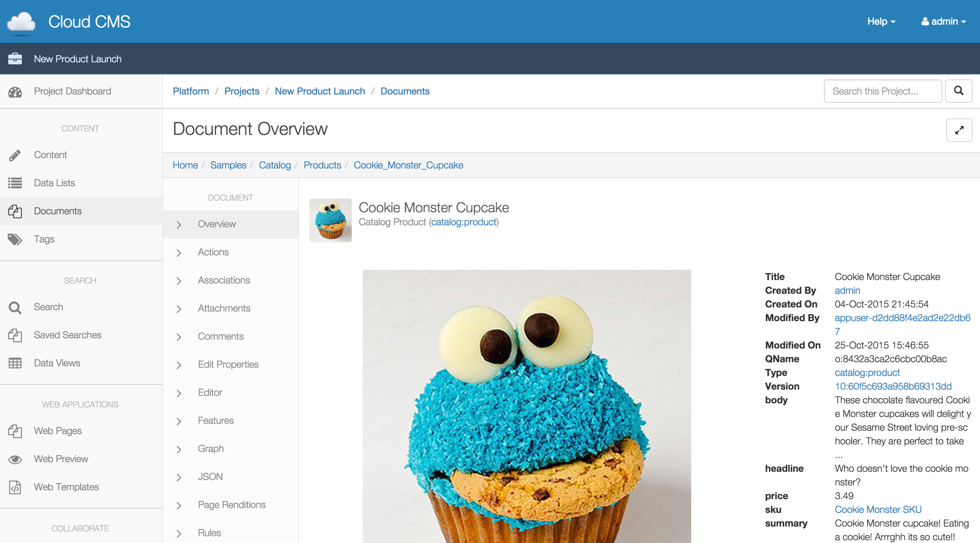Click the Content pencil icon
This screenshot has width=980, height=543.
[x=15, y=155]
